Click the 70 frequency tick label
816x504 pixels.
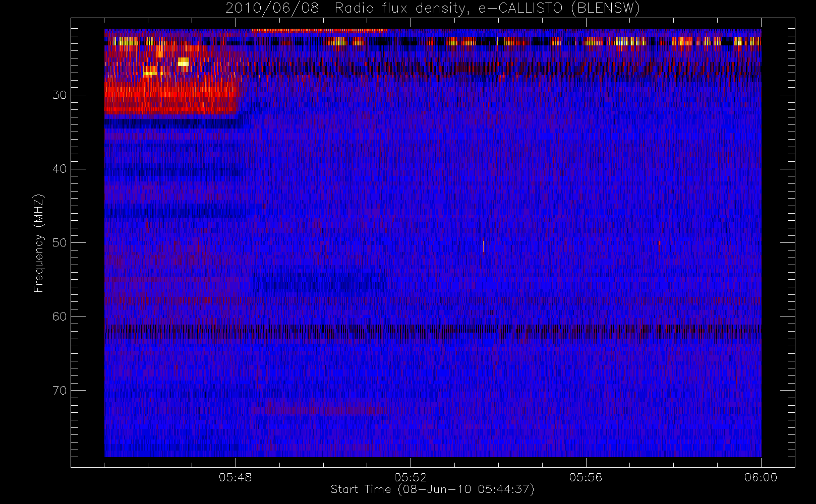[60, 391]
